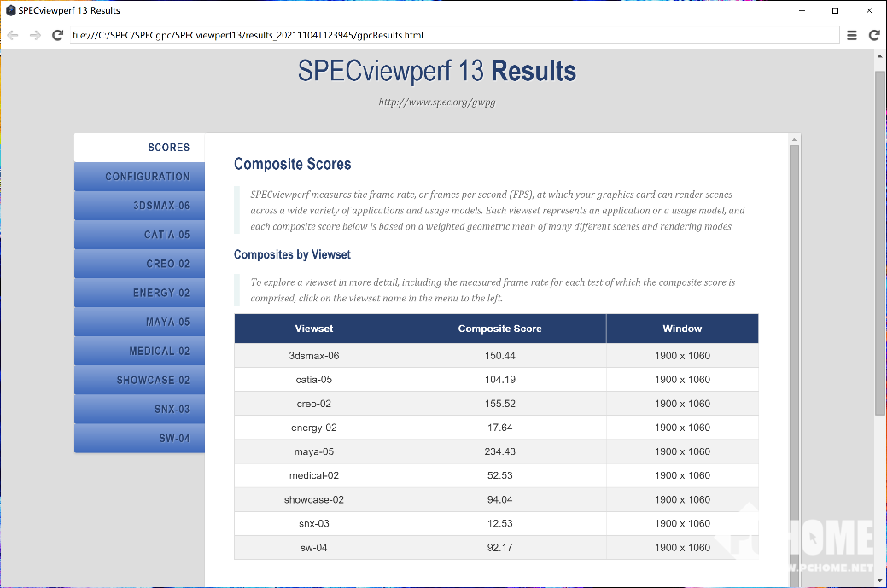Reload page using the left refresh icon
This screenshot has width=887, height=588.
coord(57,35)
